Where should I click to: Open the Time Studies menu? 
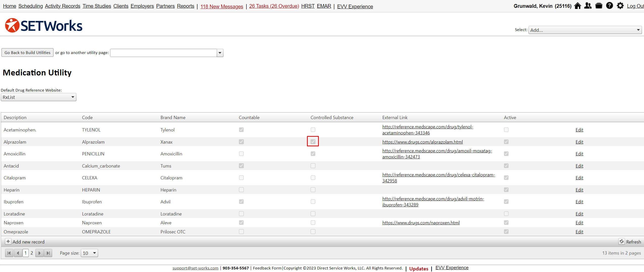click(97, 6)
